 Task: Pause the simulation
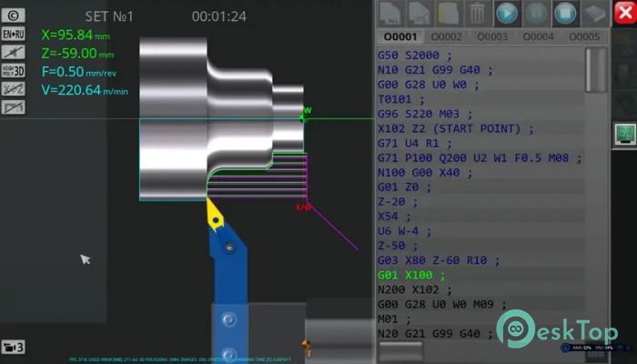536,14
